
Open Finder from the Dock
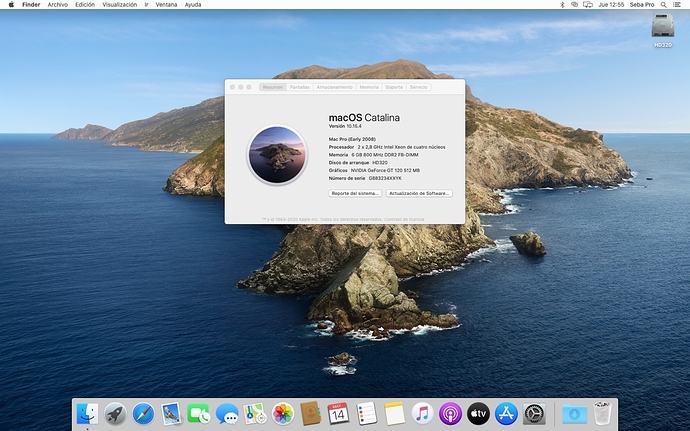87,414
